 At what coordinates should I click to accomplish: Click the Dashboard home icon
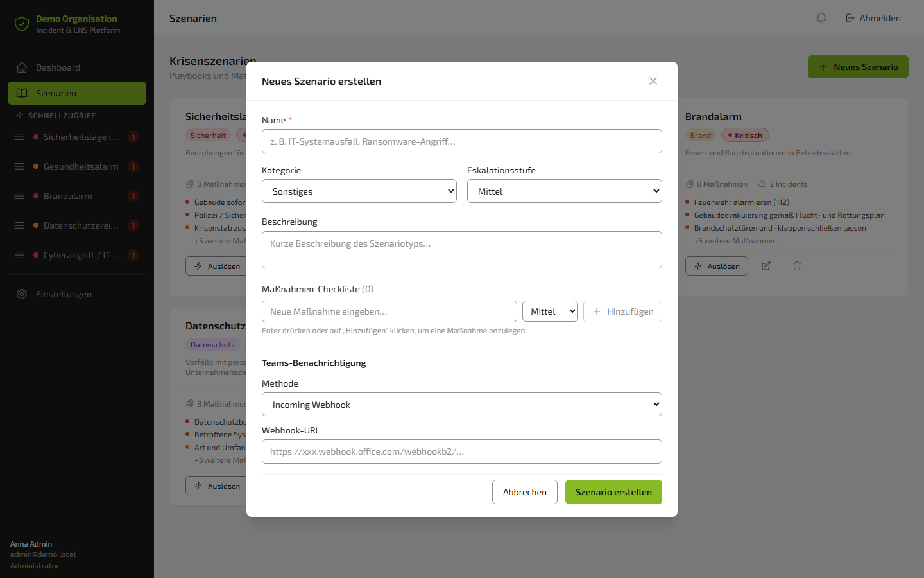pyautogui.click(x=22, y=67)
